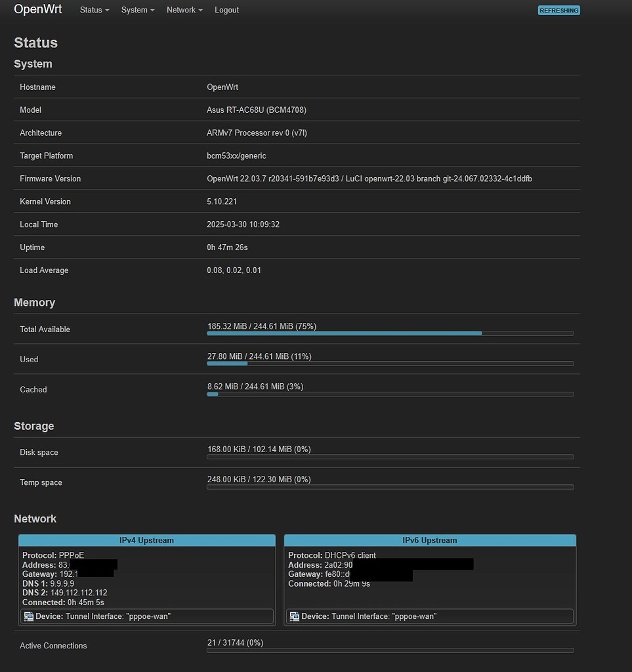Click the OpenWrt logo in the header
The image size is (632, 672).
point(37,9)
